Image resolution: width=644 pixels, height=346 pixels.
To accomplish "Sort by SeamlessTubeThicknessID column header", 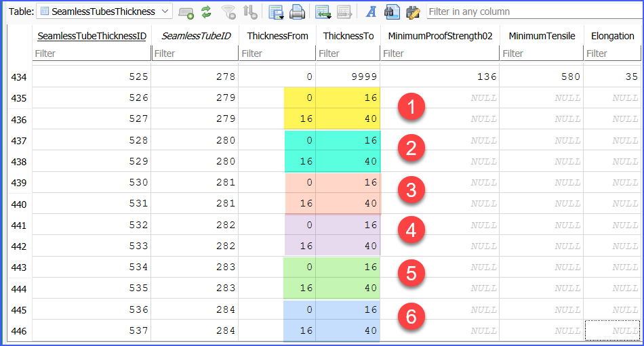I will 92,36.
